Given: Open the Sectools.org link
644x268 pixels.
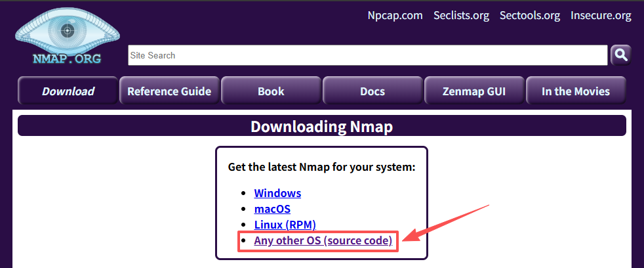Looking at the screenshot, I should tap(530, 16).
